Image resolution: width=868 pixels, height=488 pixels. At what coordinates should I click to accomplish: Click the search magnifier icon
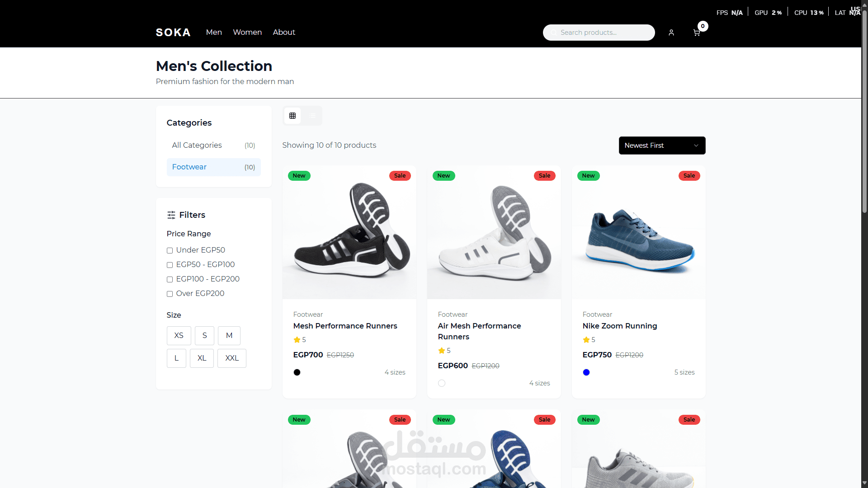click(553, 33)
